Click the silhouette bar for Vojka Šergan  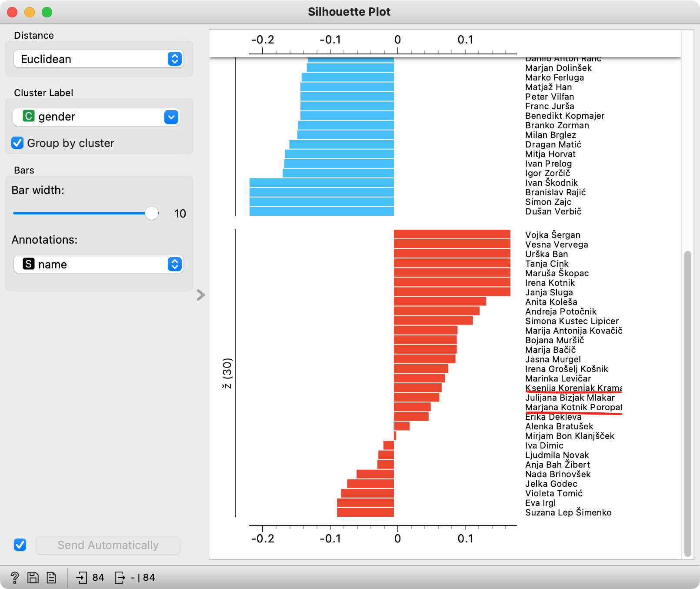pyautogui.click(x=452, y=234)
